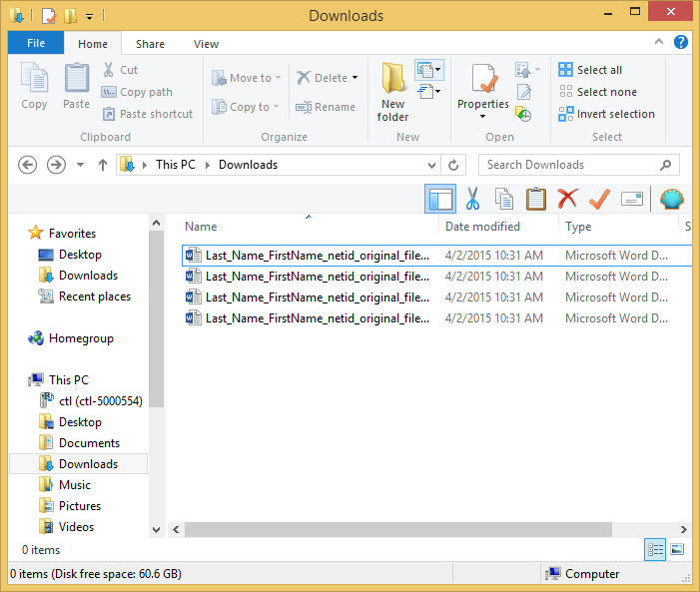Screen dimensions: 700x592
Task: Click the History icon in Open group
Action: (x=523, y=114)
